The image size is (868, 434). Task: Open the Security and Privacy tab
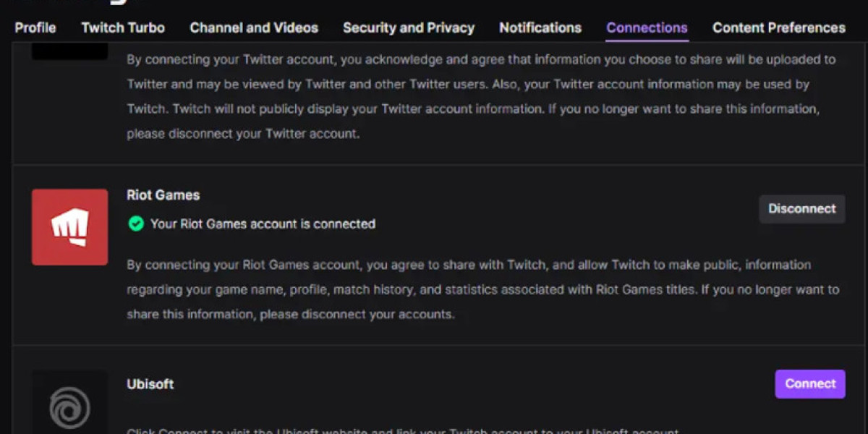click(x=409, y=27)
